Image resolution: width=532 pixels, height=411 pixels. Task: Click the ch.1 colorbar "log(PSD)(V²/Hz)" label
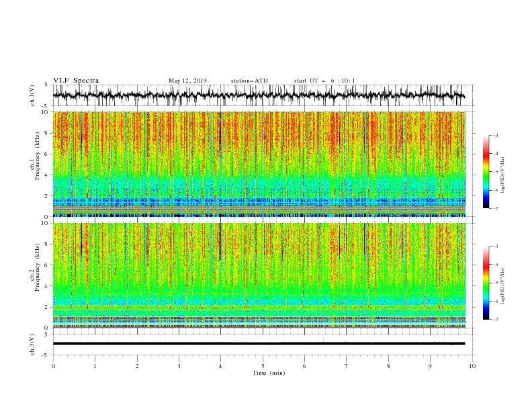[x=503, y=175]
